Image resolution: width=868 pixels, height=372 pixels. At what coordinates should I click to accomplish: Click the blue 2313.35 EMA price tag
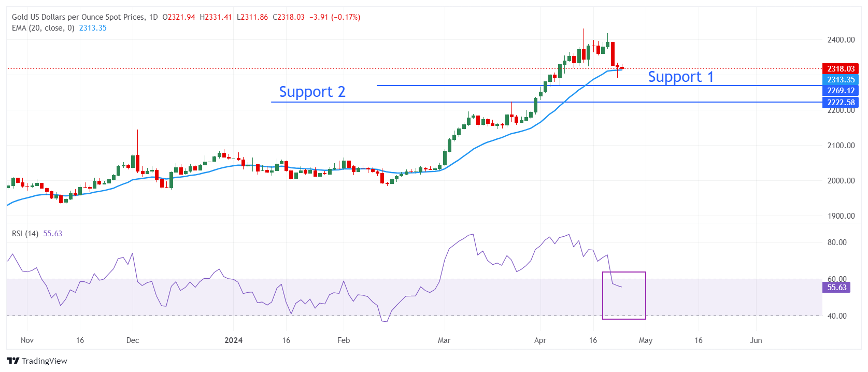(x=840, y=79)
